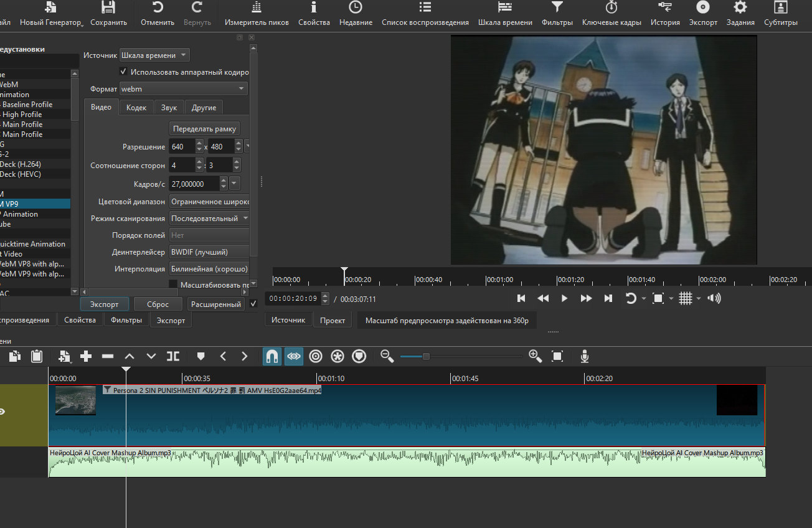Viewport: 812px width, 528px height.
Task: Skip to the start of the video
Action: click(x=522, y=298)
